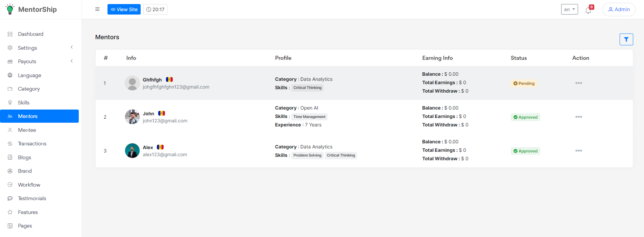Viewport: 644px width, 237px height.
Task: Click John's profile avatar
Action: click(132, 117)
